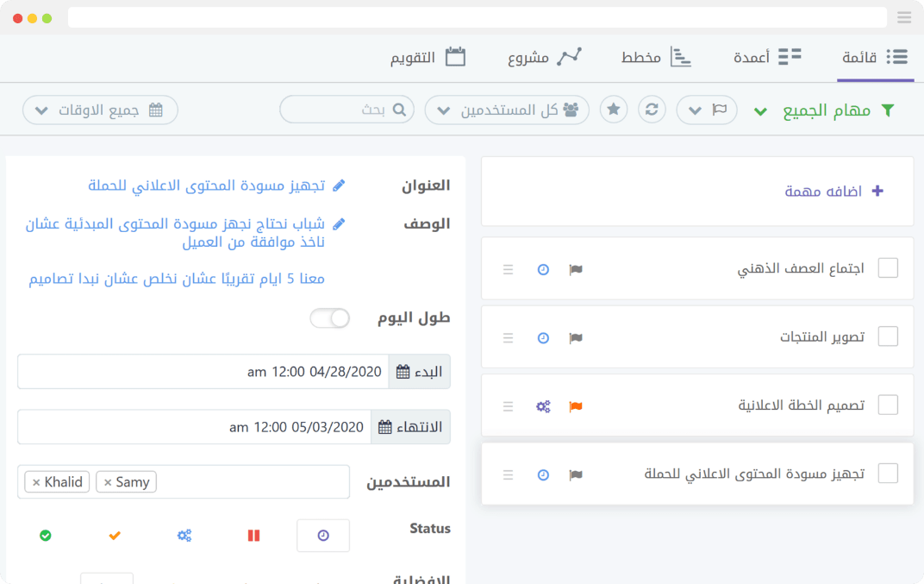Viewport: 924px width, 584px height.
Task: Open the جميع الاوقات time range dropdown
Action: click(x=100, y=110)
